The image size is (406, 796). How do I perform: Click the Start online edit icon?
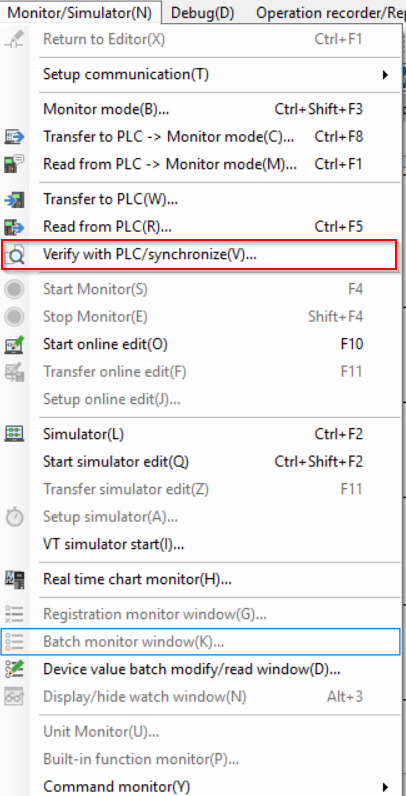[14, 345]
